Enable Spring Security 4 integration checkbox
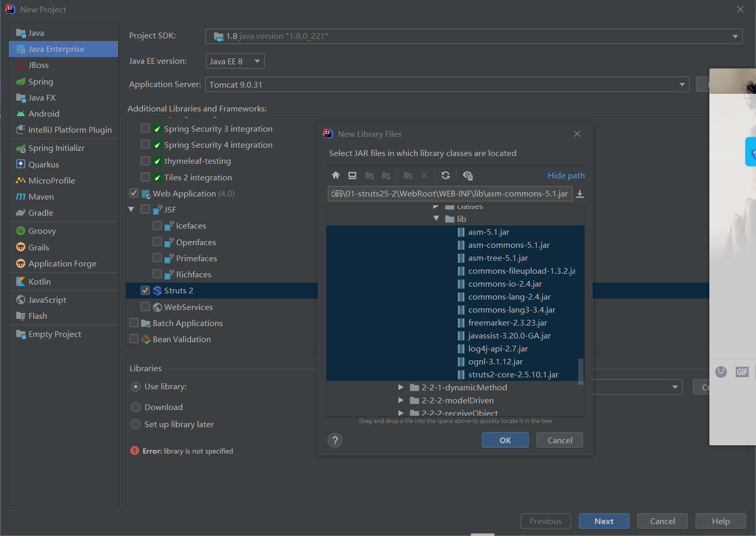The image size is (756, 536). [x=145, y=144]
